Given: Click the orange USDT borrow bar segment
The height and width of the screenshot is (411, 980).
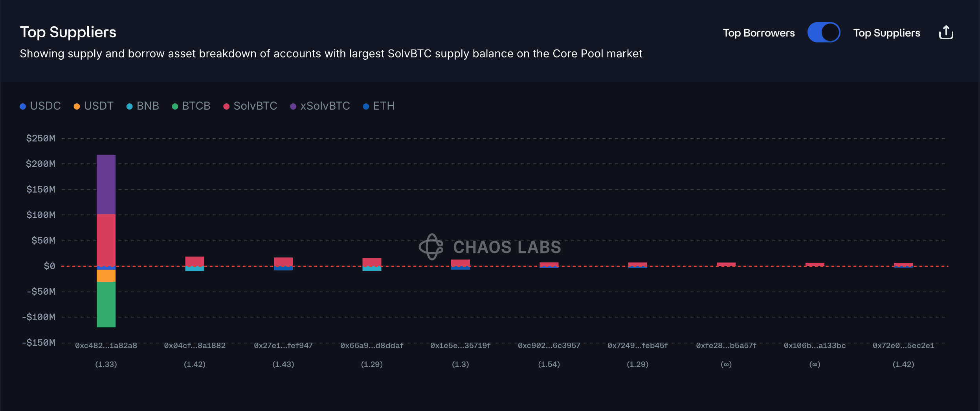Looking at the screenshot, I should [106, 276].
